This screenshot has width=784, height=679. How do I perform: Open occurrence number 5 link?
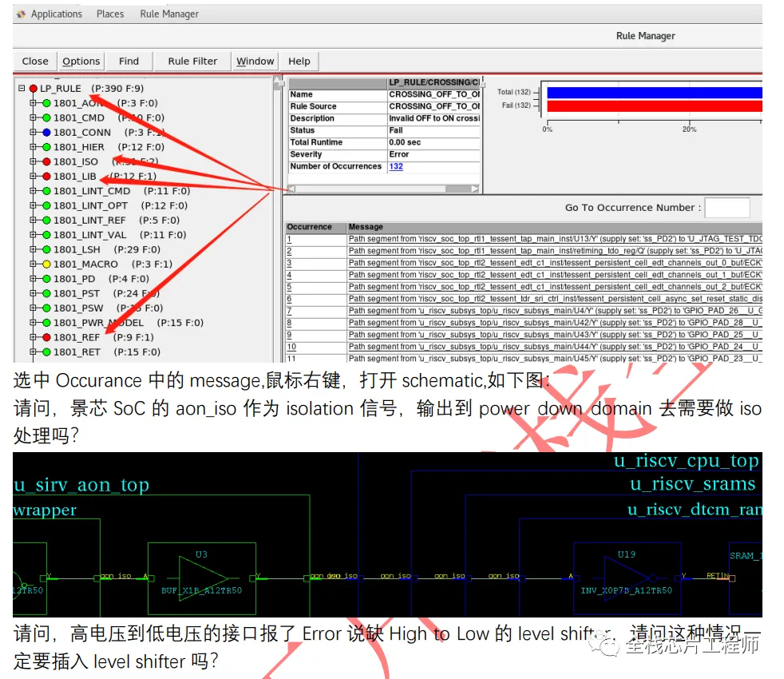[289, 287]
